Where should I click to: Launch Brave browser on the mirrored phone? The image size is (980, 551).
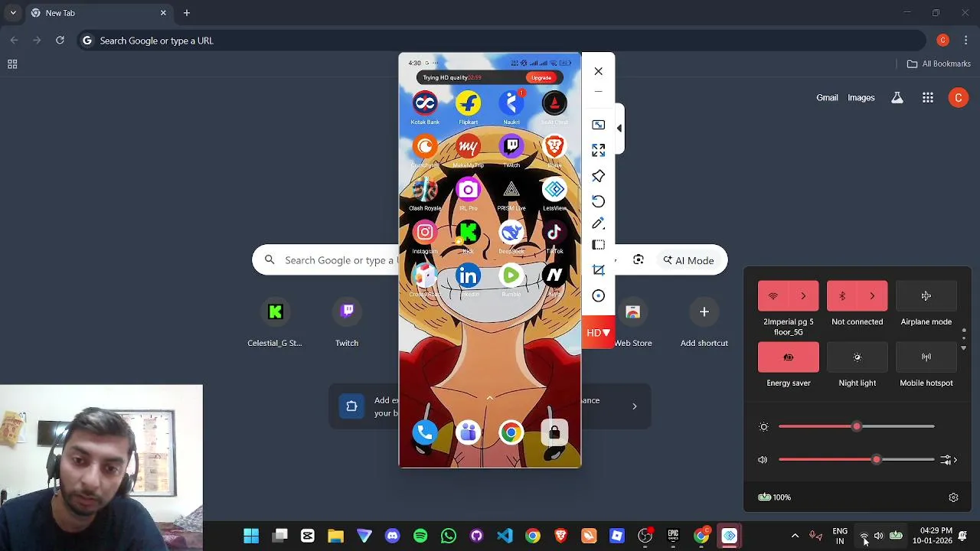tap(554, 146)
